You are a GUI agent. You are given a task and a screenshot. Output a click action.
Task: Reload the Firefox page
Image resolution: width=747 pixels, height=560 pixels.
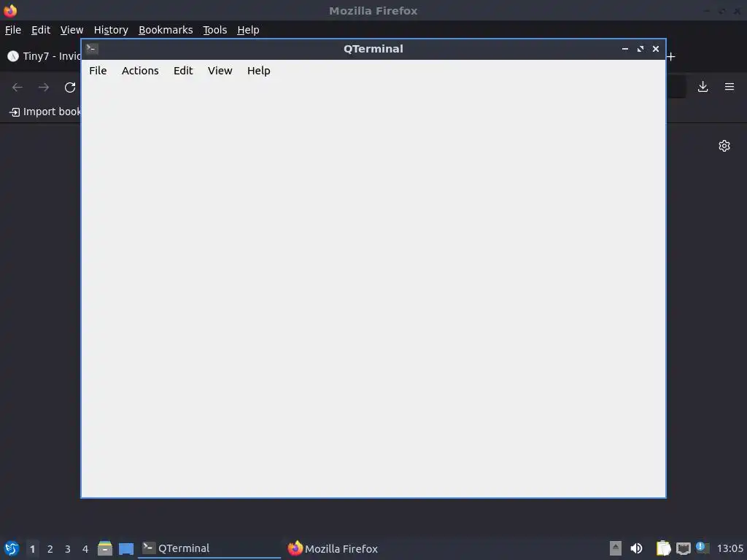pos(70,87)
